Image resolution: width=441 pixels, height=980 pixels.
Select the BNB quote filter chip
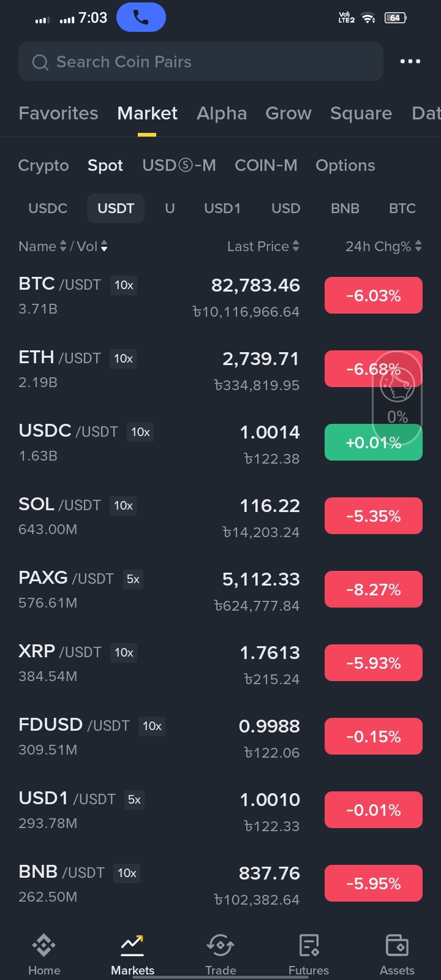345,208
